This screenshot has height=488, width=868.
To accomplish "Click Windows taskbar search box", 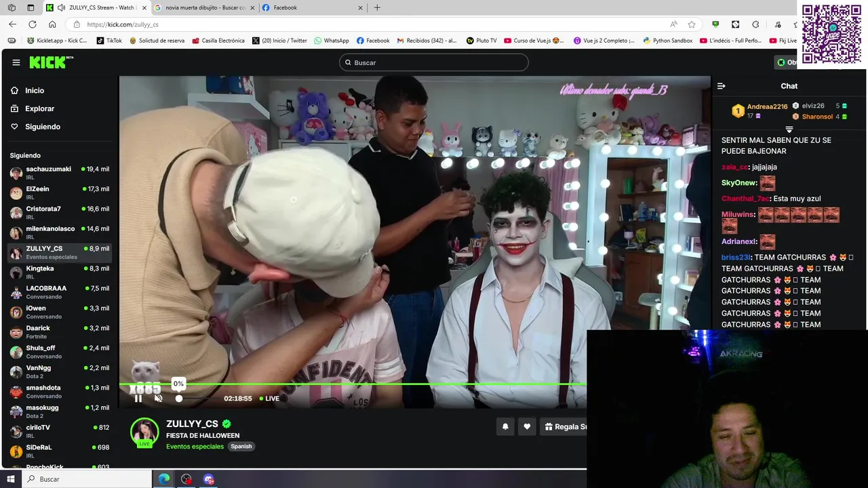I will pyautogui.click(x=87, y=479).
